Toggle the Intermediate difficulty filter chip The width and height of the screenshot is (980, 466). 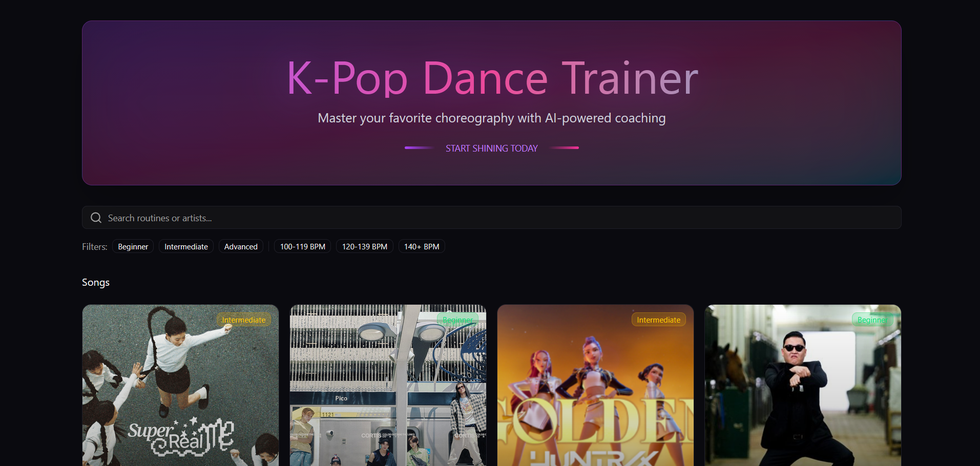point(186,247)
